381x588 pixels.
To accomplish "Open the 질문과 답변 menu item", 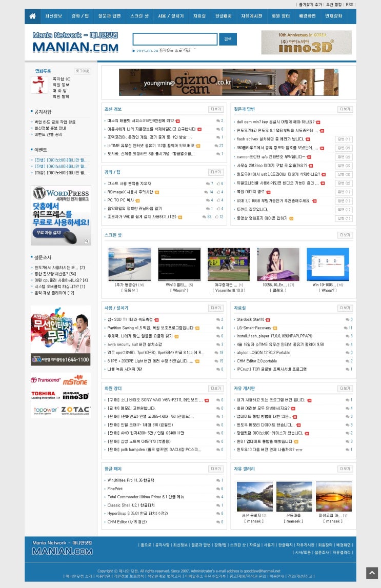I will 109,16.
